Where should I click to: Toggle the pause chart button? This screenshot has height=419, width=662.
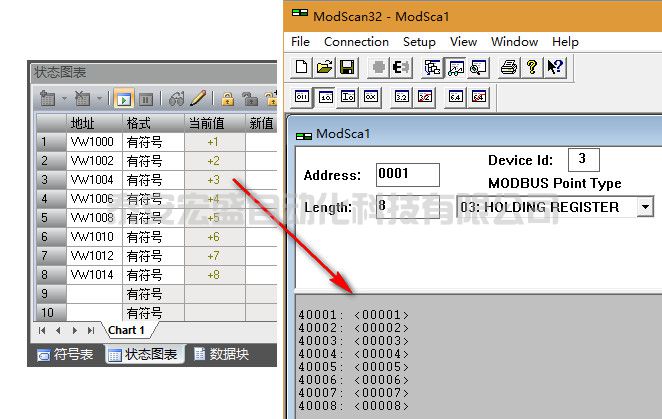(146, 98)
